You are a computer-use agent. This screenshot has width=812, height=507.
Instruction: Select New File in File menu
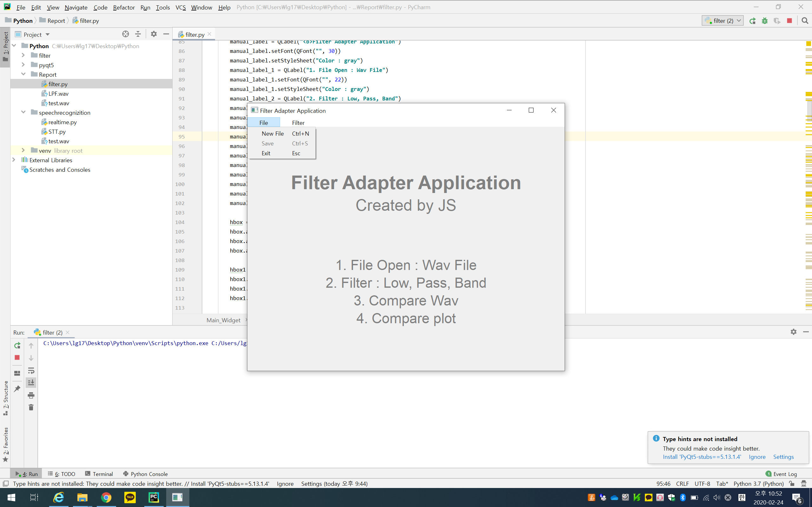coord(272,133)
